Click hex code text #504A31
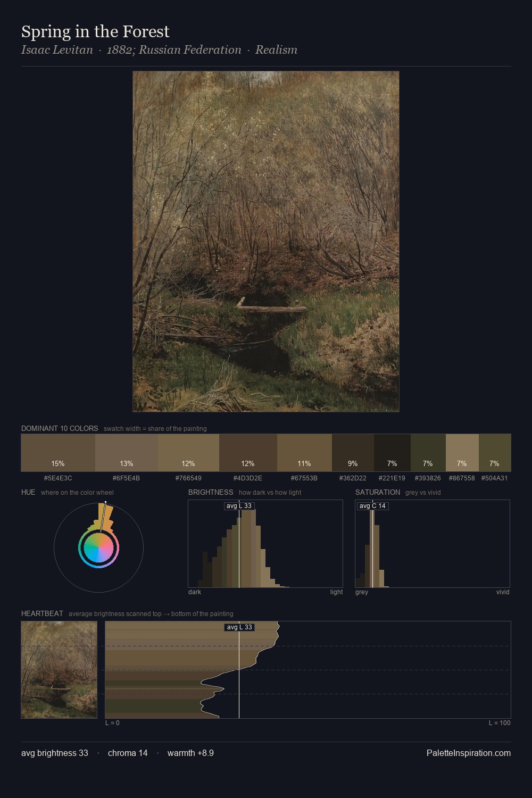 point(495,478)
